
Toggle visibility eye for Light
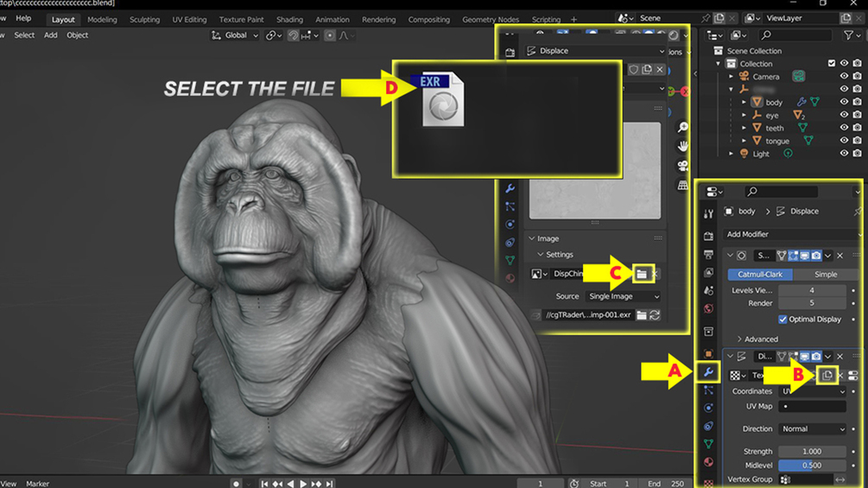(844, 153)
